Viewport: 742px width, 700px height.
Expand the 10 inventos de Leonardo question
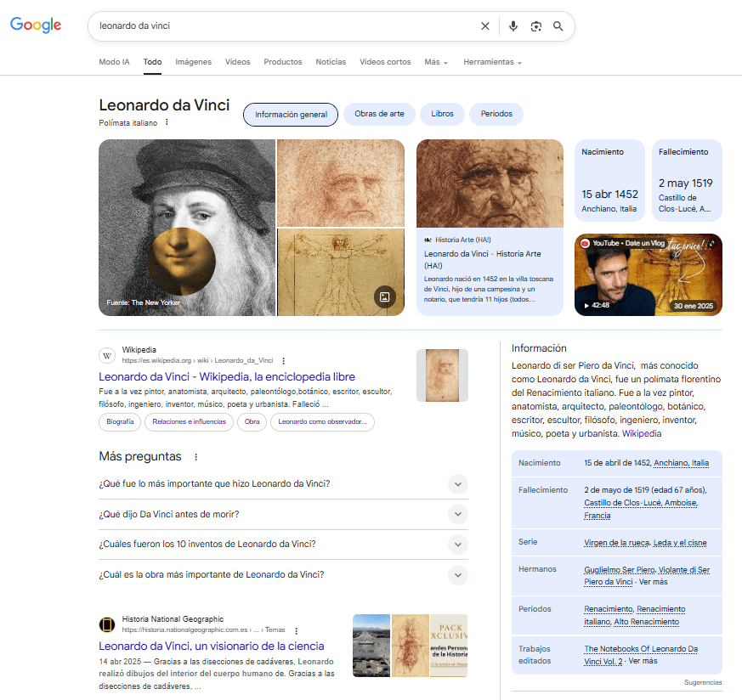click(458, 545)
